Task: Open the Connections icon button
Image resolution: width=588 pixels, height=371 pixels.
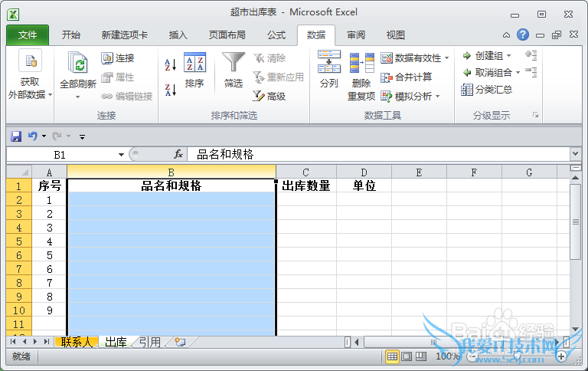Action: (x=107, y=58)
